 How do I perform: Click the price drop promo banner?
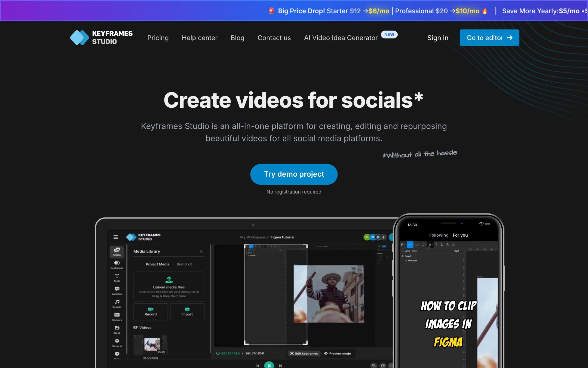294,11
